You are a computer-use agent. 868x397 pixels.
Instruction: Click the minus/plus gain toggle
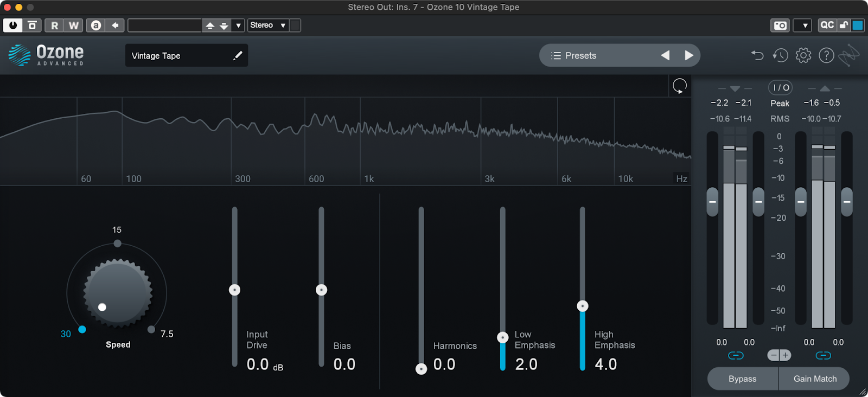[x=780, y=355]
